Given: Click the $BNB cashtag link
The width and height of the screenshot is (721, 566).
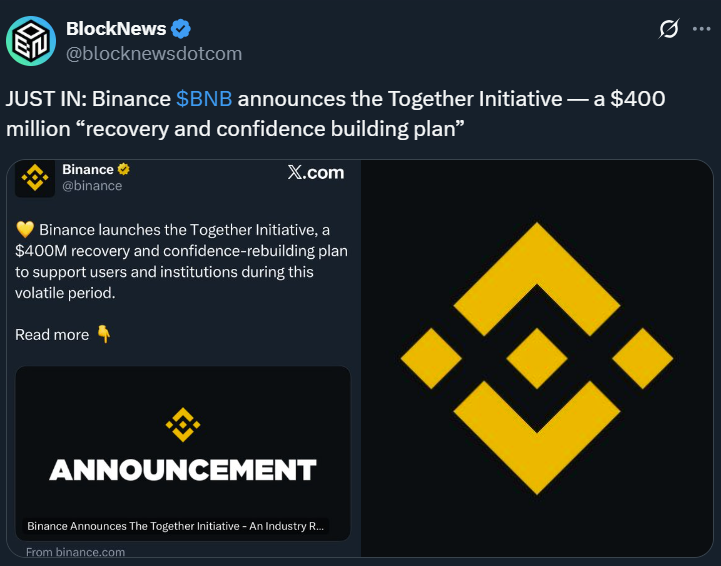Looking at the screenshot, I should [204, 100].
